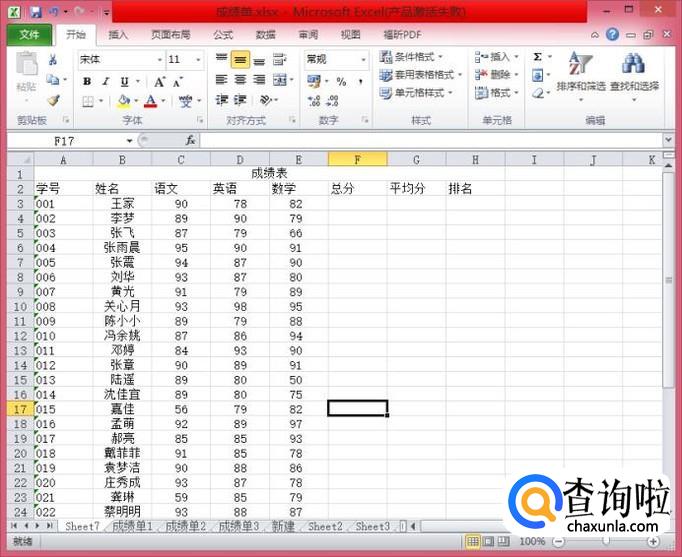Center text horizontally
682x557 pixels.
(240, 80)
